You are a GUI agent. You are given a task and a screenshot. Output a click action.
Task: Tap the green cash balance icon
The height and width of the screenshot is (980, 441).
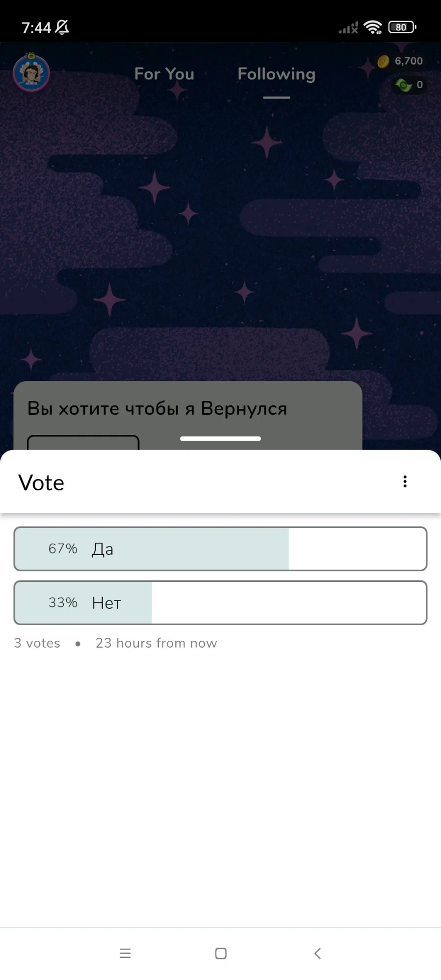coord(404,85)
